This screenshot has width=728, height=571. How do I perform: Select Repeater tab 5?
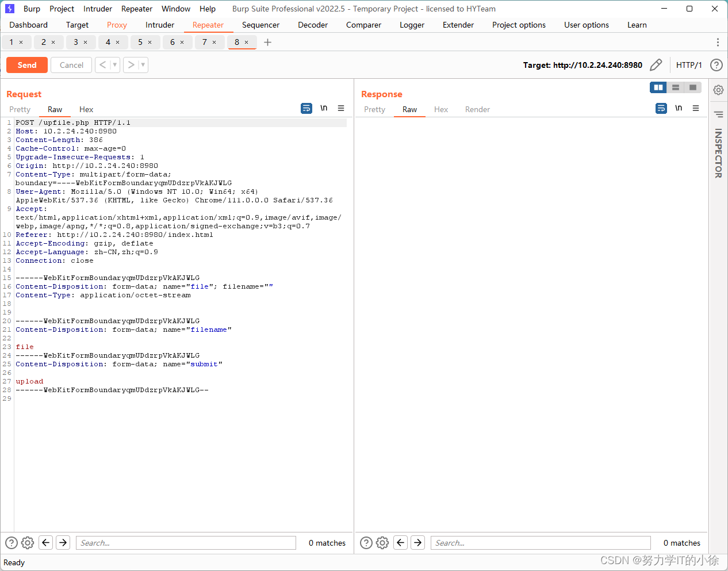click(140, 42)
